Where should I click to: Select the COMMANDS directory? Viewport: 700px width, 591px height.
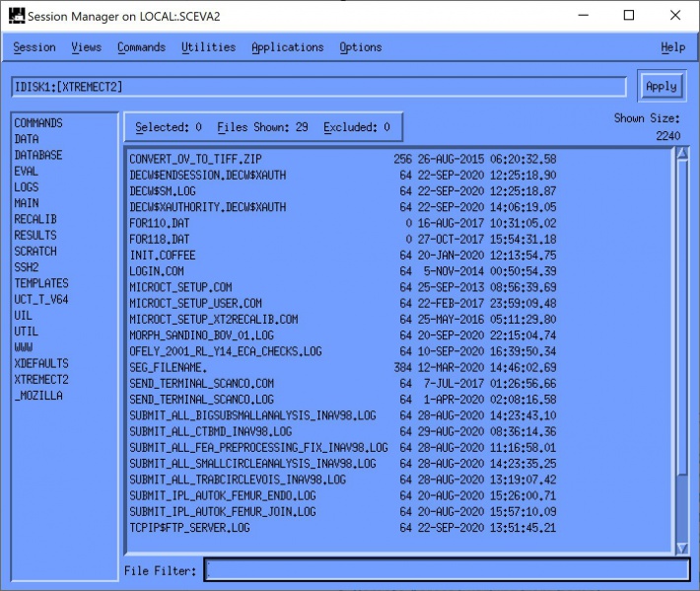tap(38, 123)
